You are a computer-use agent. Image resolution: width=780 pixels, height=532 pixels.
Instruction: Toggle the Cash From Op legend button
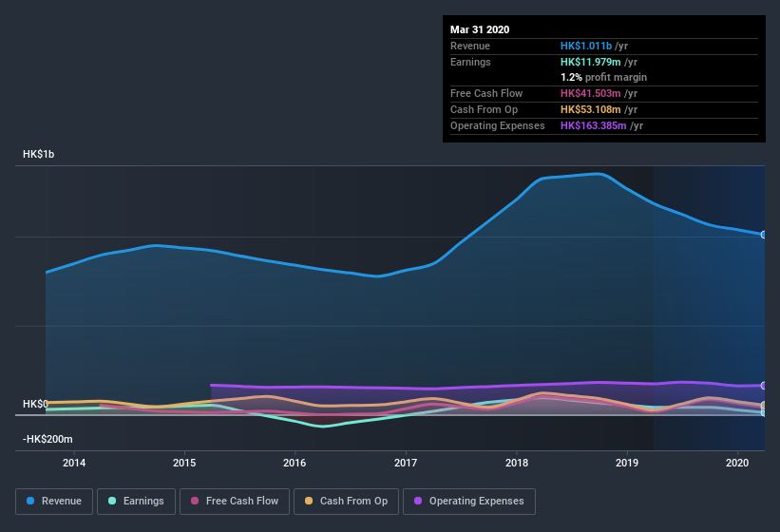click(x=346, y=502)
